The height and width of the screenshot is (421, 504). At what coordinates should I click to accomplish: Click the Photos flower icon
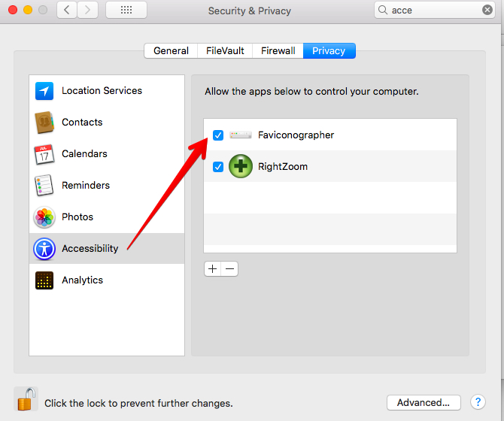(x=44, y=217)
